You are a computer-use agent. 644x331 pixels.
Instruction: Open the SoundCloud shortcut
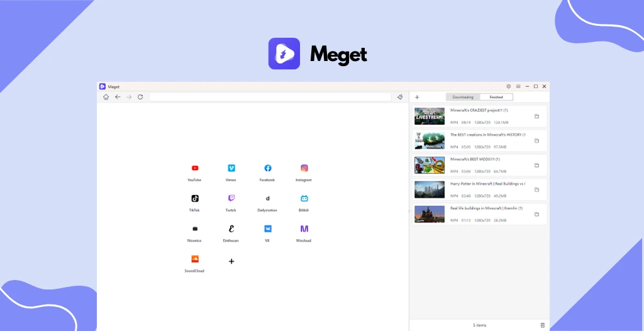pos(195,259)
